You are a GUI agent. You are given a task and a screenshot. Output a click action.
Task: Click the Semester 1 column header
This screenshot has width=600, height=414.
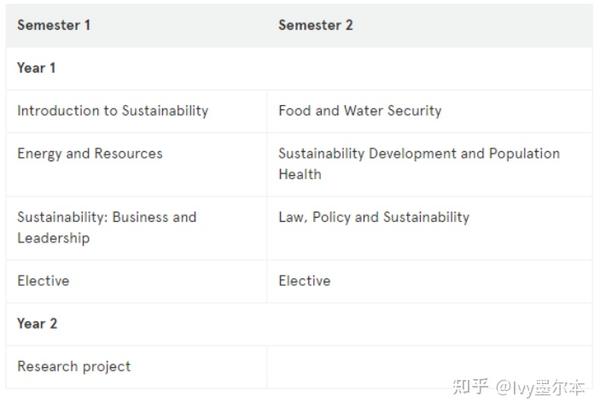pyautogui.click(x=54, y=25)
